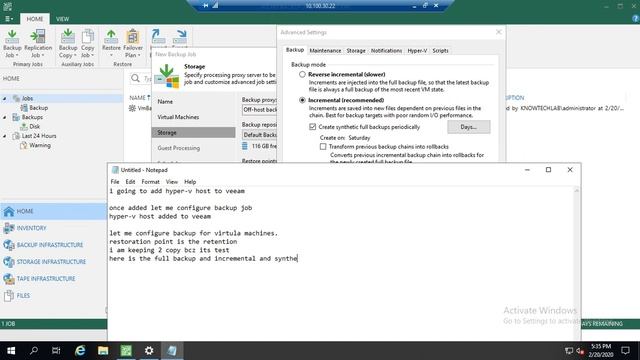Click the Notepad vertical scrollbar up arrow

577,190
